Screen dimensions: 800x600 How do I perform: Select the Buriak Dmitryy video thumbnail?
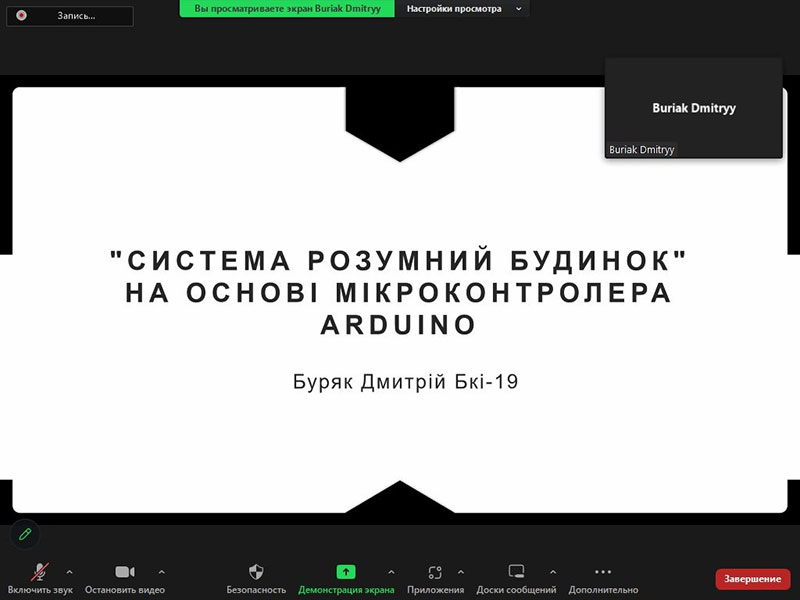[x=693, y=108]
